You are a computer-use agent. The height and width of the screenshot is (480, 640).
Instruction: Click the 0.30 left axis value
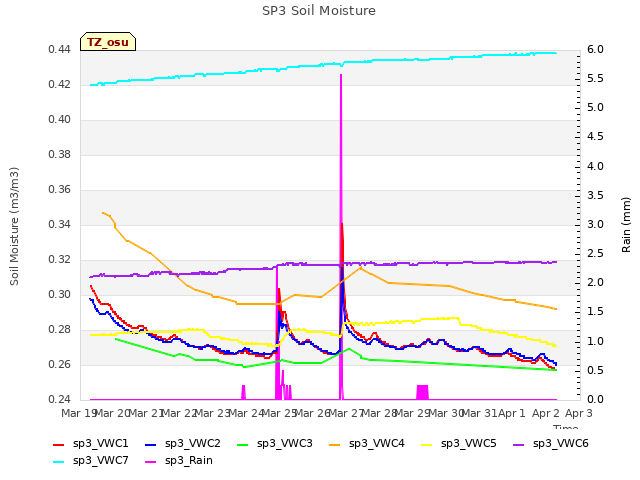60,295
